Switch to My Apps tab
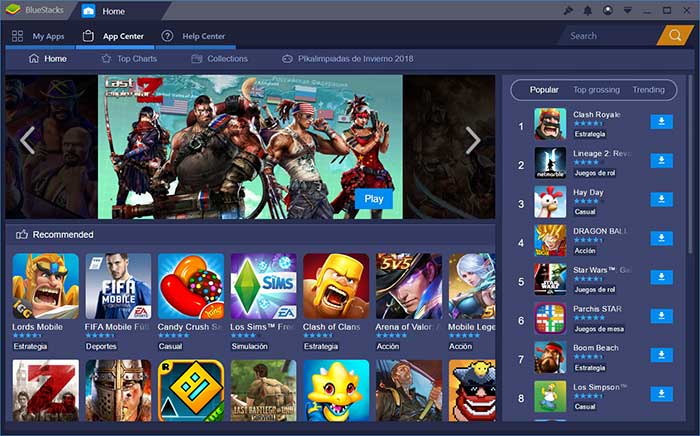Screen dimensions: 700x436 (x=38, y=36)
